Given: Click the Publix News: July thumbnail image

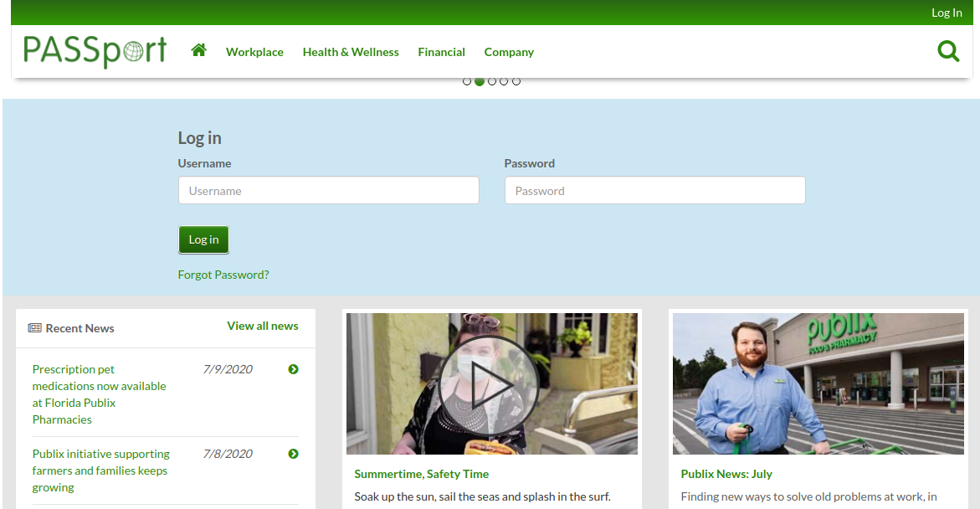Looking at the screenshot, I should point(818,383).
